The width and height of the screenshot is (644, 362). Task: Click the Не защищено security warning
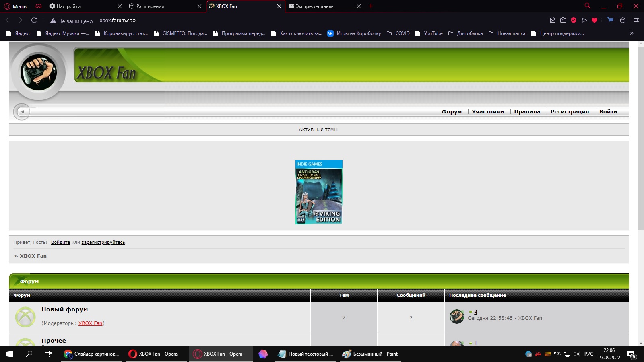coord(71,21)
